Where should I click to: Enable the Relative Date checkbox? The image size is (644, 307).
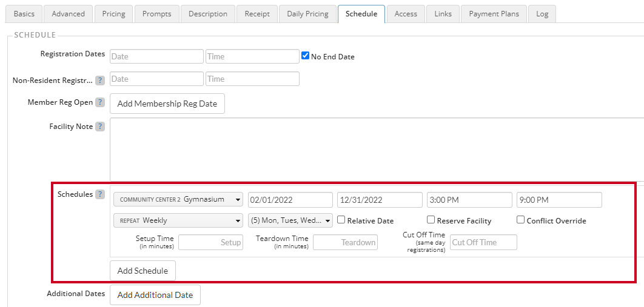pos(341,220)
